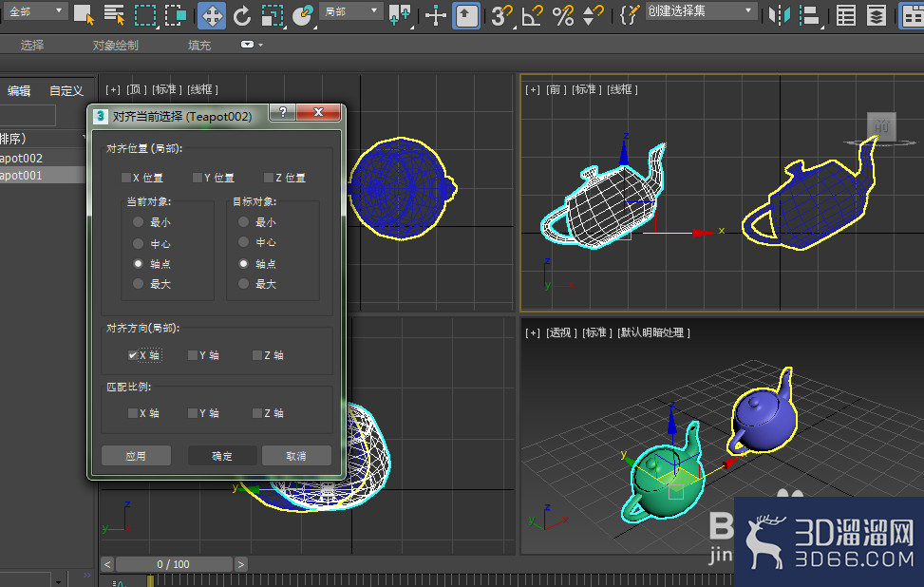Enable X 位置 checkbox
Viewport: 924px width, 587px height.
(126, 178)
